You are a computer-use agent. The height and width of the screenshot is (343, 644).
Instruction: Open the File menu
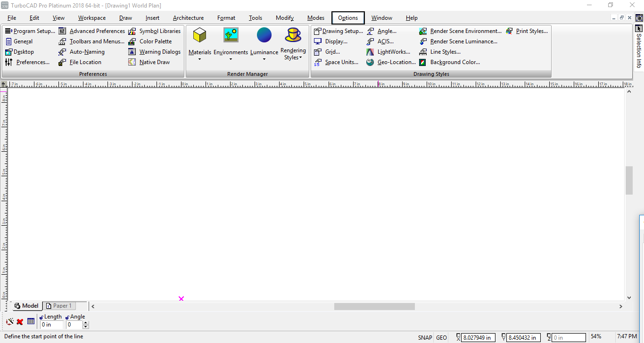click(12, 18)
